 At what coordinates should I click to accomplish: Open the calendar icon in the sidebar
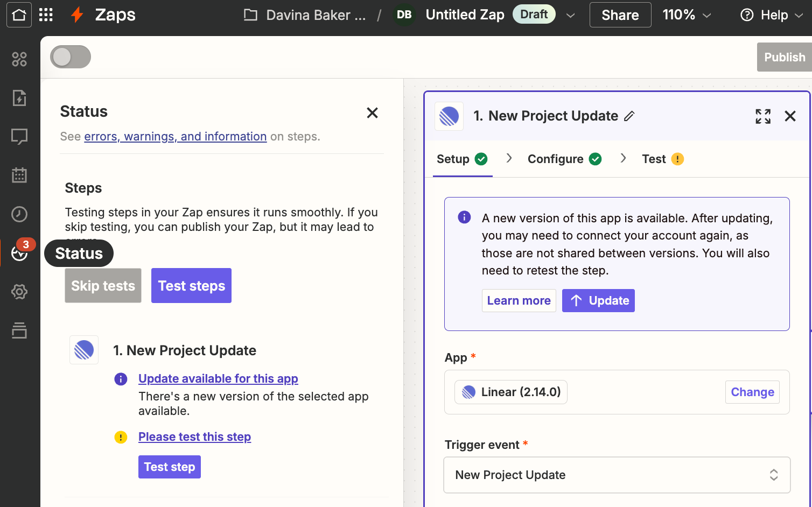pyautogui.click(x=19, y=175)
